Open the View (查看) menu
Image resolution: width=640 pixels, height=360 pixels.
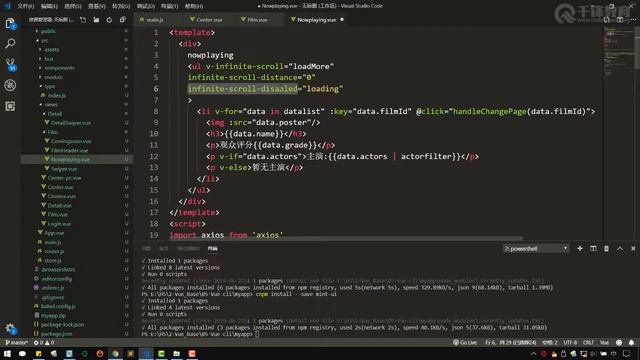[97, 6]
